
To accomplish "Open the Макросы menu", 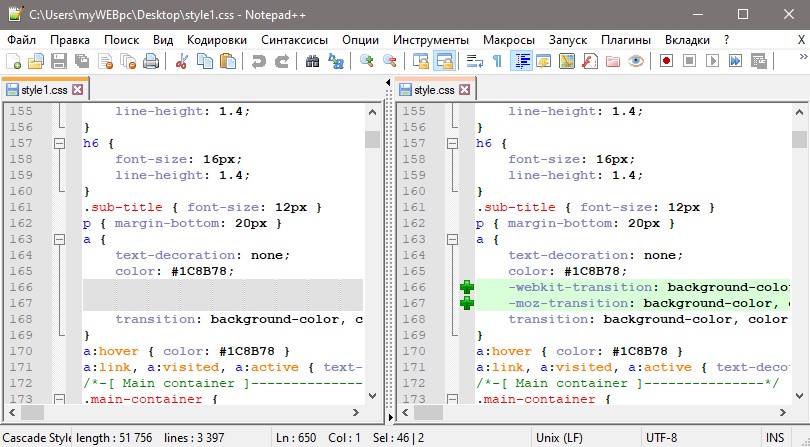I will (509, 40).
